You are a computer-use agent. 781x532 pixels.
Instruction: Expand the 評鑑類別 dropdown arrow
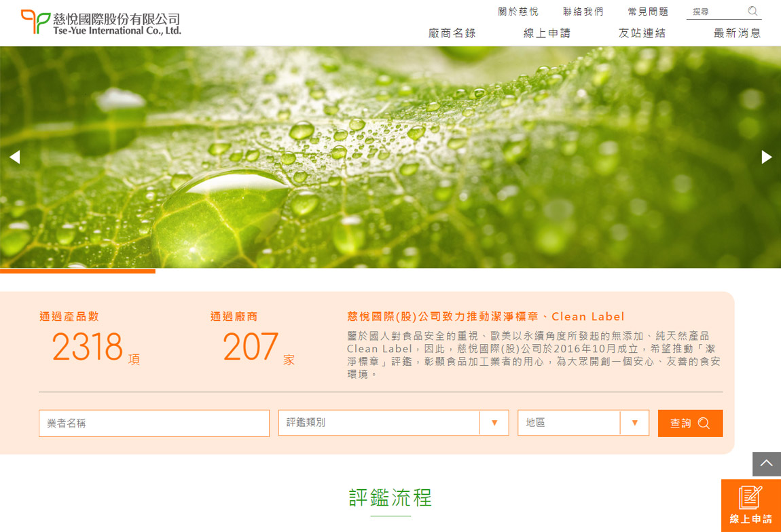coord(494,423)
